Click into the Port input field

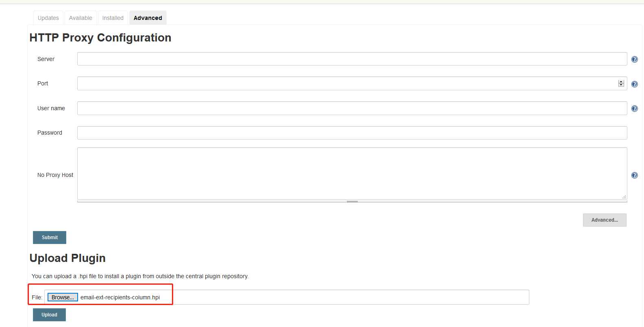(352, 83)
